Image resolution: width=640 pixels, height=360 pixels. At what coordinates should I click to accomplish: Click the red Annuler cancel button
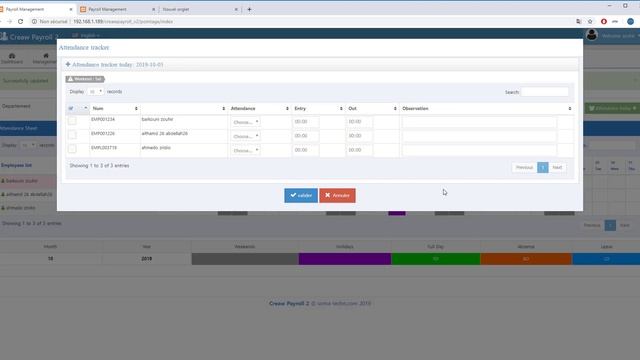tap(337, 196)
